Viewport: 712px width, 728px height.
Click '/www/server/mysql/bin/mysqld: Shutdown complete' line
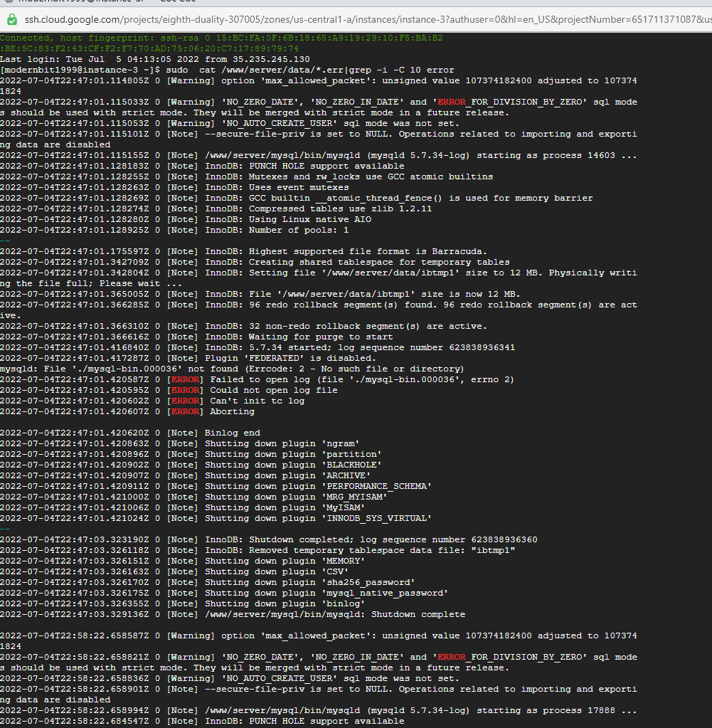pyautogui.click(x=233, y=615)
